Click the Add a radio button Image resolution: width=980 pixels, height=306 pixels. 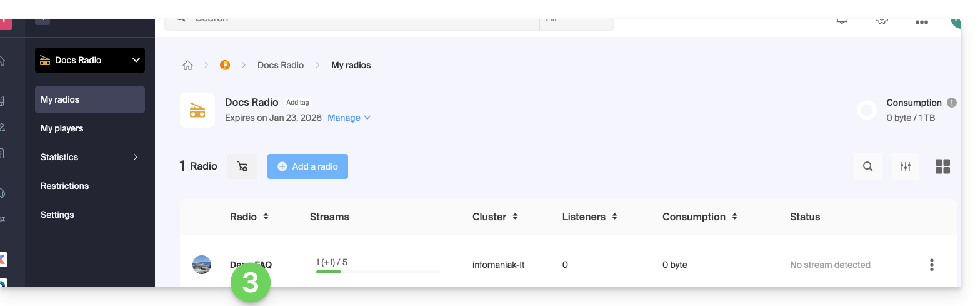(x=307, y=166)
